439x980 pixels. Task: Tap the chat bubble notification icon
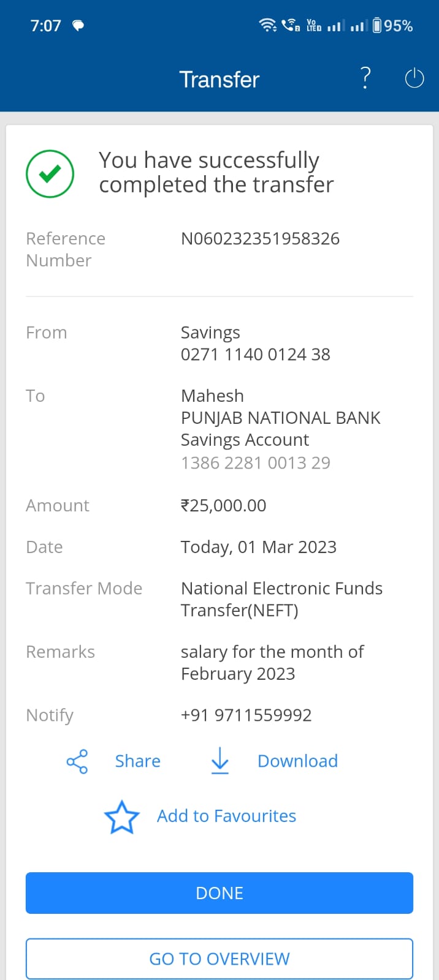pos(78,26)
